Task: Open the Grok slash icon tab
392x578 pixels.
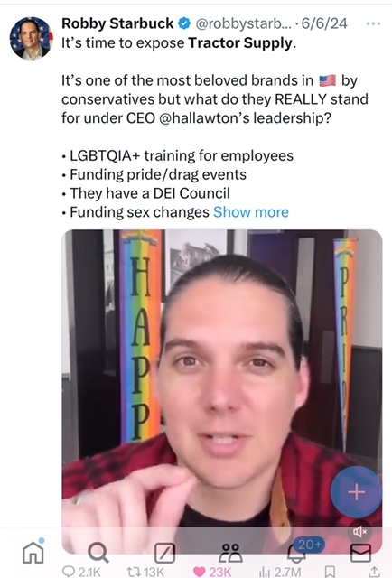Action: [164, 553]
